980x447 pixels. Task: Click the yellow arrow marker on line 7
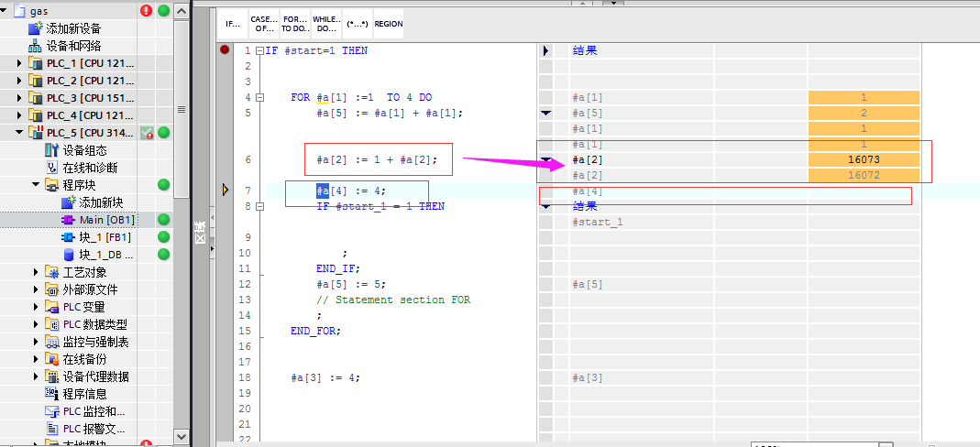[225, 190]
